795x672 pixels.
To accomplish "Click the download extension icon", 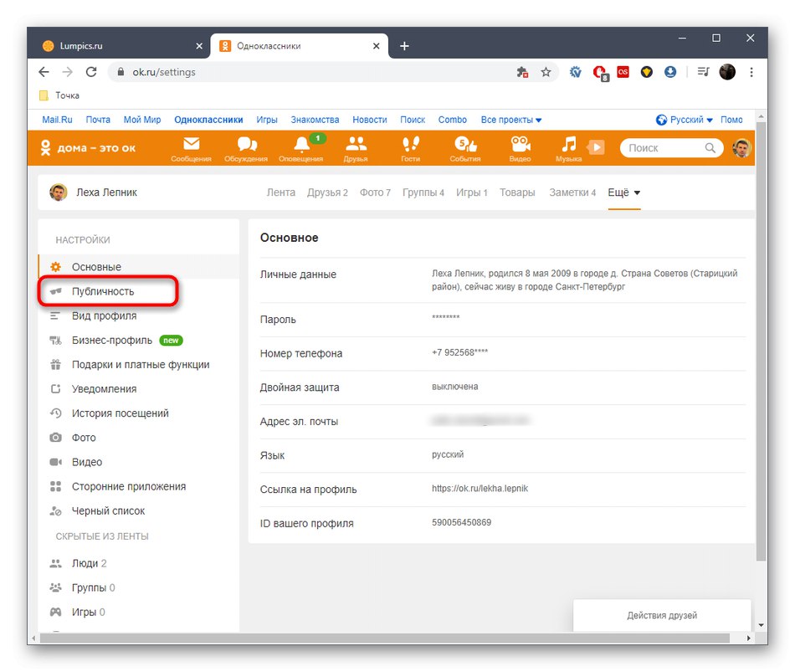I will pyautogui.click(x=670, y=72).
